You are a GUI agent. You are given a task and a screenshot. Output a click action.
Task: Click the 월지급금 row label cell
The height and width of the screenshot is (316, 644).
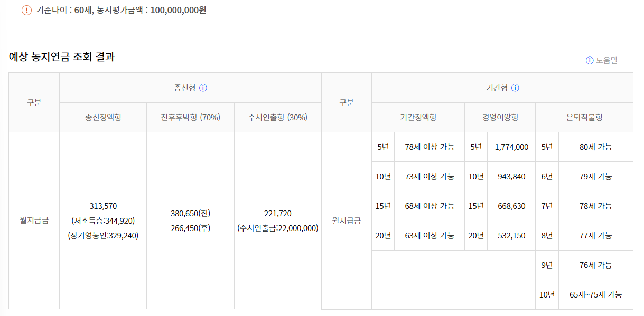(x=33, y=221)
